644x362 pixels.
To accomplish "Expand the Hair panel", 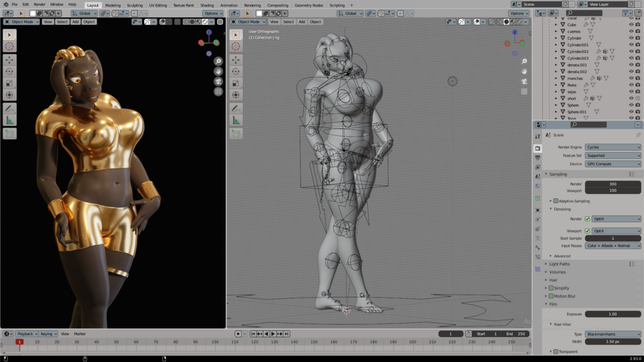I will (553, 281).
